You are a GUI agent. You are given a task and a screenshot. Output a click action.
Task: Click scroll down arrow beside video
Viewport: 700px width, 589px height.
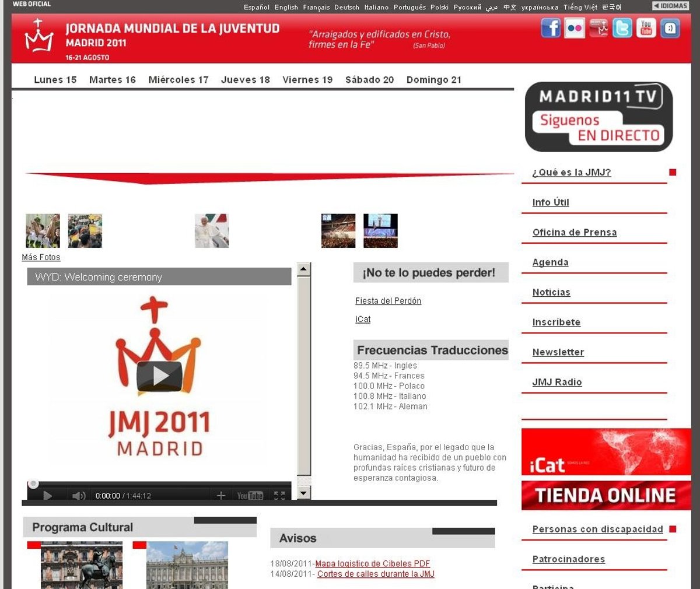pos(303,493)
